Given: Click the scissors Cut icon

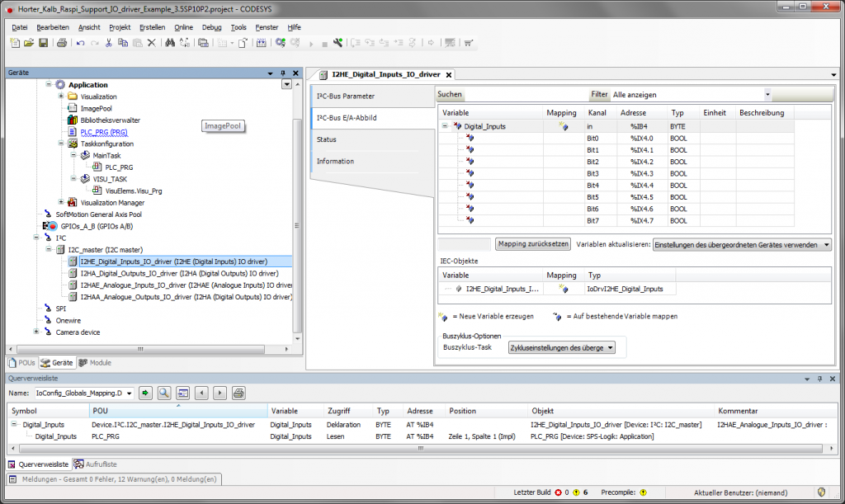Looking at the screenshot, I should tap(108, 43).
